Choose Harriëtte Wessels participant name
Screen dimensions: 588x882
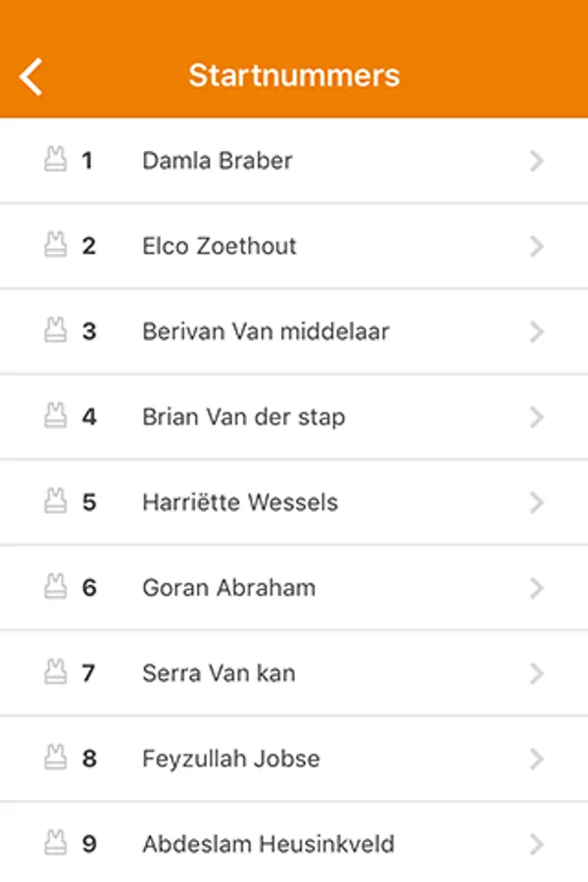pos(240,503)
